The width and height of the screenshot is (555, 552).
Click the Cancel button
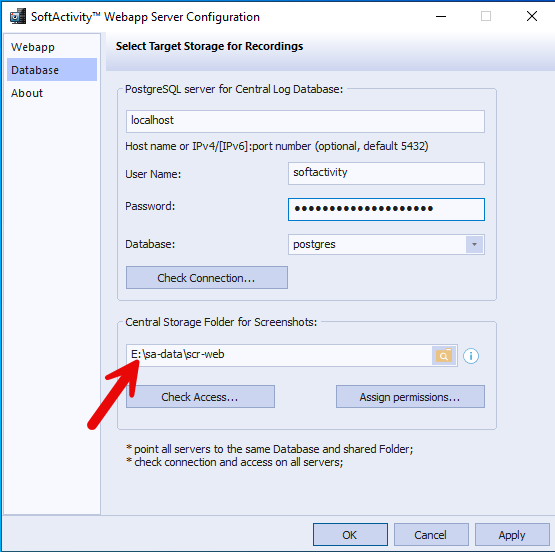click(x=431, y=535)
